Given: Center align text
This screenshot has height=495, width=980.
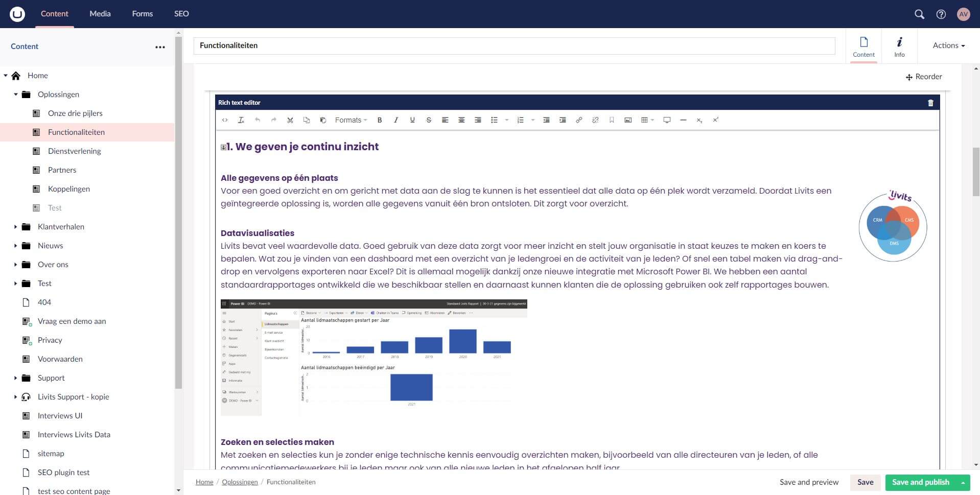Looking at the screenshot, I should (x=461, y=120).
